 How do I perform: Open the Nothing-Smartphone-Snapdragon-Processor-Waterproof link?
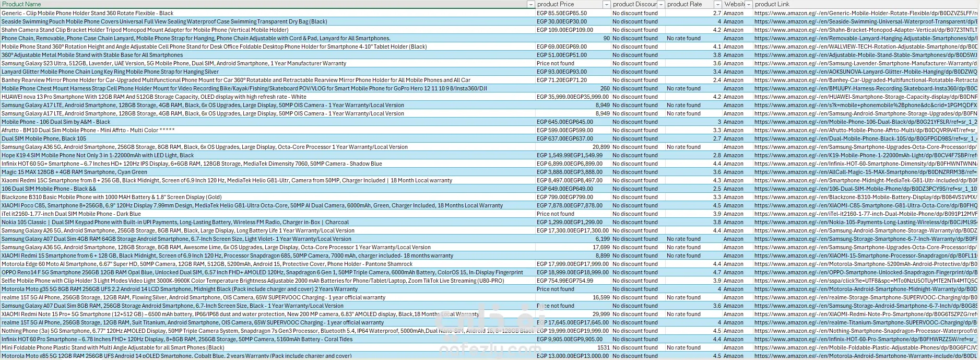(x=866, y=331)
